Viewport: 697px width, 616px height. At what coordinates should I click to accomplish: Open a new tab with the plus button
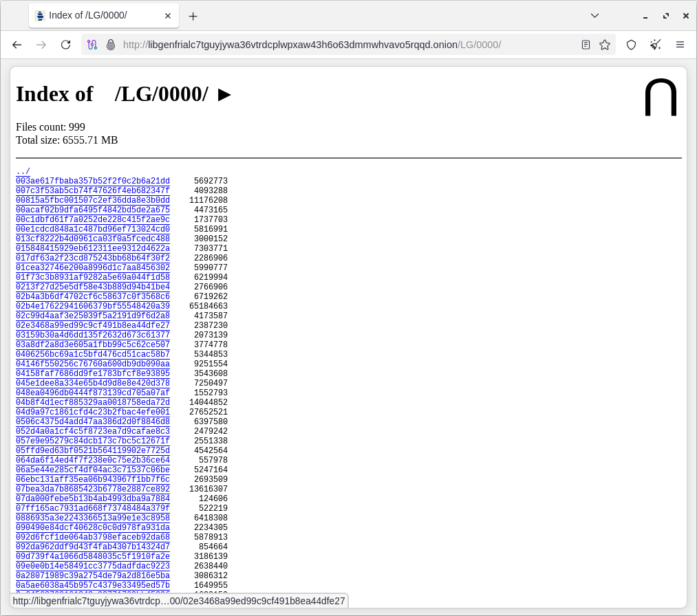pos(193,16)
